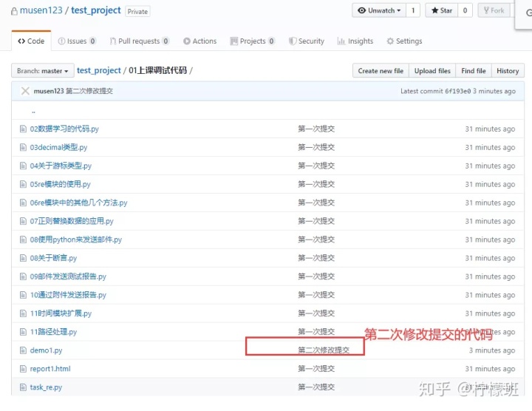Click the watcher count 1

[413, 10]
